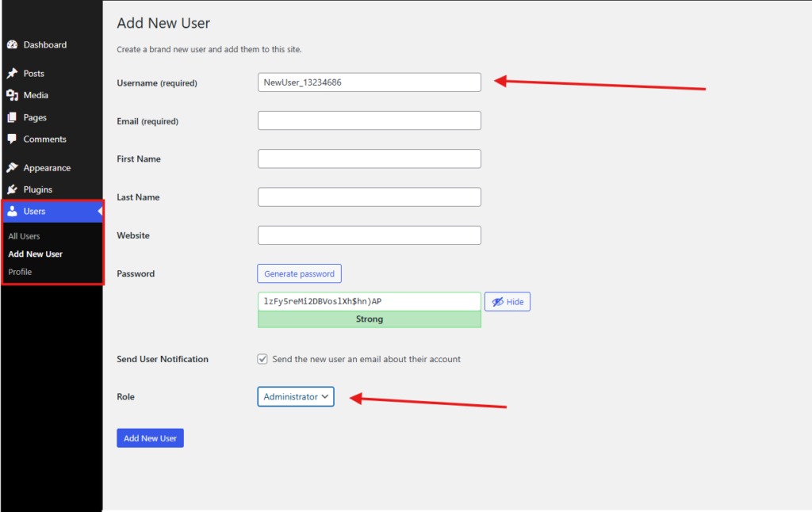Select the Website input field
The image size is (812, 512).
click(369, 235)
